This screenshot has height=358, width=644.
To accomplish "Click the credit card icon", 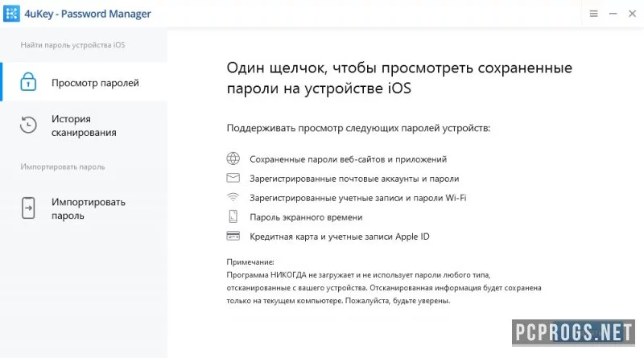I will (x=233, y=236).
